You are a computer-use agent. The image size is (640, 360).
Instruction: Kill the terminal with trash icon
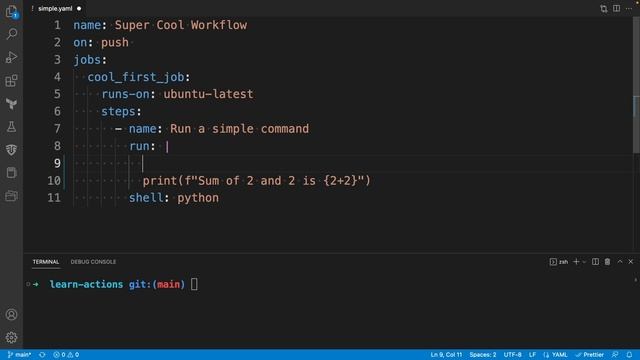click(607, 262)
